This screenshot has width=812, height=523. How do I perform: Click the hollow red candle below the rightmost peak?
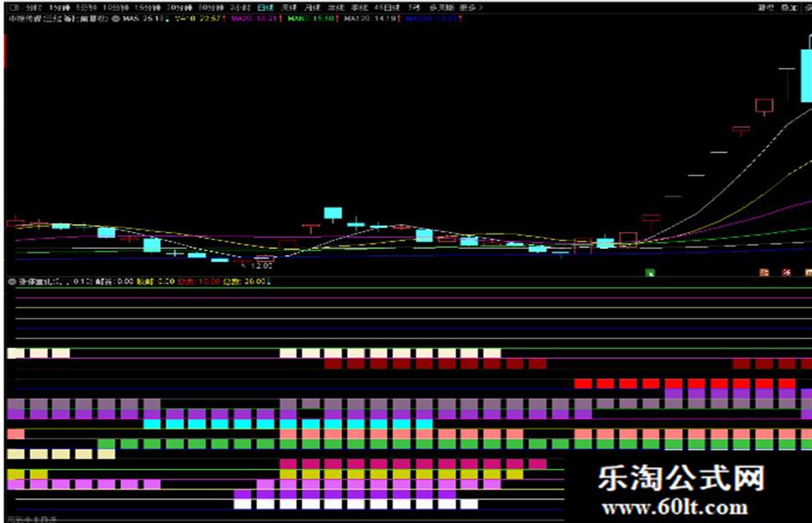pos(764,105)
